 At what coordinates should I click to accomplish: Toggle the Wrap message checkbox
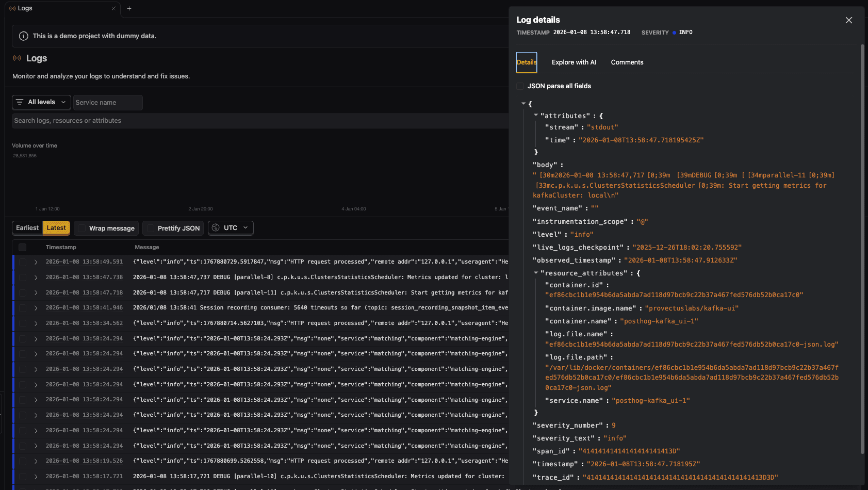pyautogui.click(x=82, y=228)
